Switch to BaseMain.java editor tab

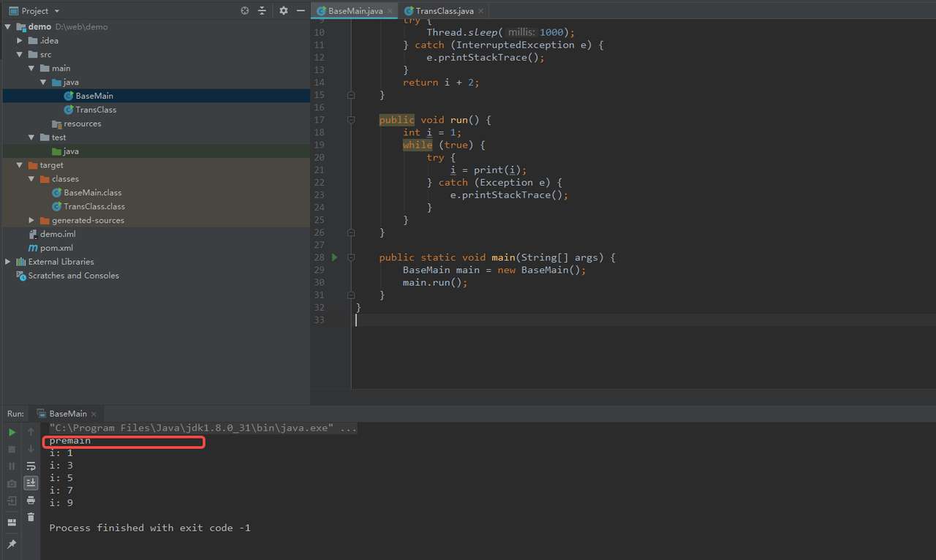[355, 11]
